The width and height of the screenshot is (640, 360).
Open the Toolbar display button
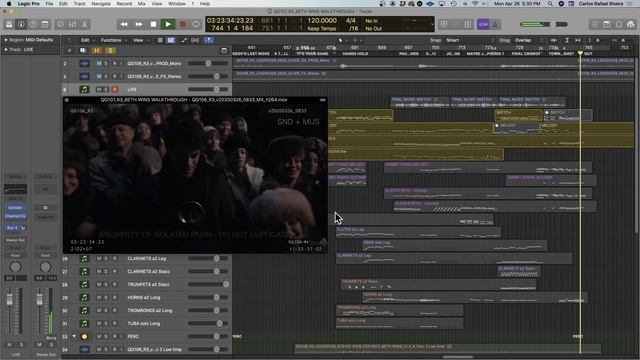45,24
